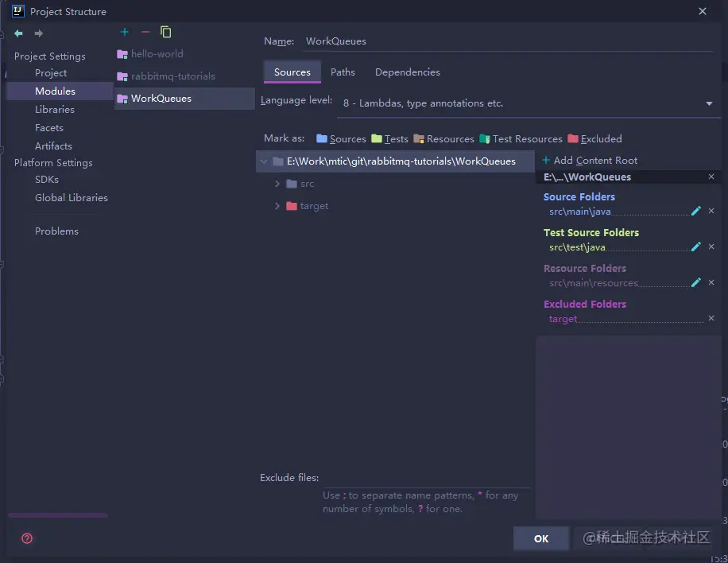Screen dimensions: 728x563
Task: Open Artifacts settings
Action: pyautogui.click(x=53, y=146)
